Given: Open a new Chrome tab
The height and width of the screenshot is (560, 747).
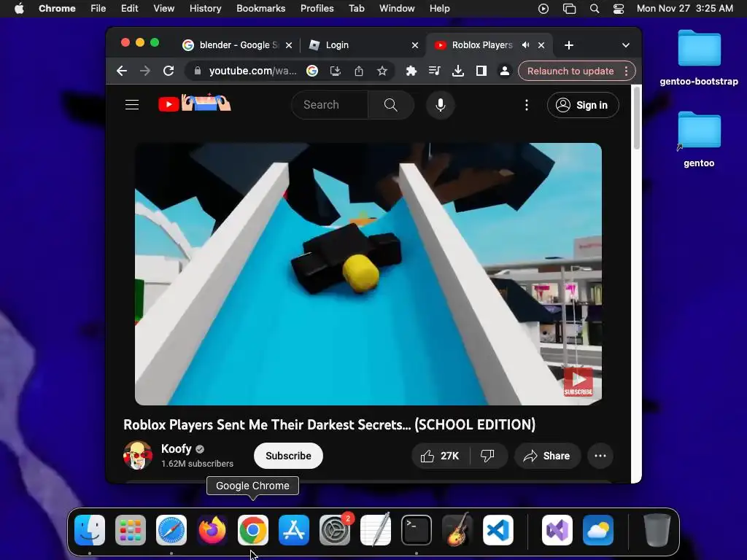Looking at the screenshot, I should tap(569, 45).
